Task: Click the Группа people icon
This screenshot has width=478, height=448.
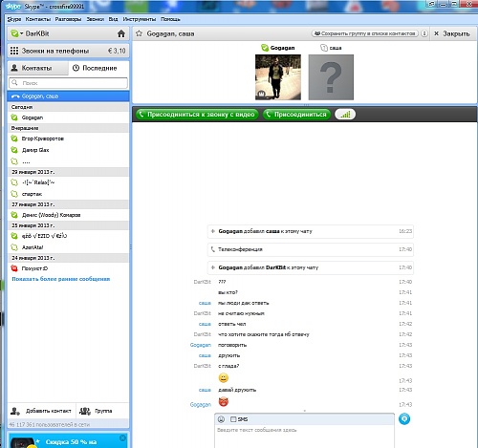Action: point(85,411)
